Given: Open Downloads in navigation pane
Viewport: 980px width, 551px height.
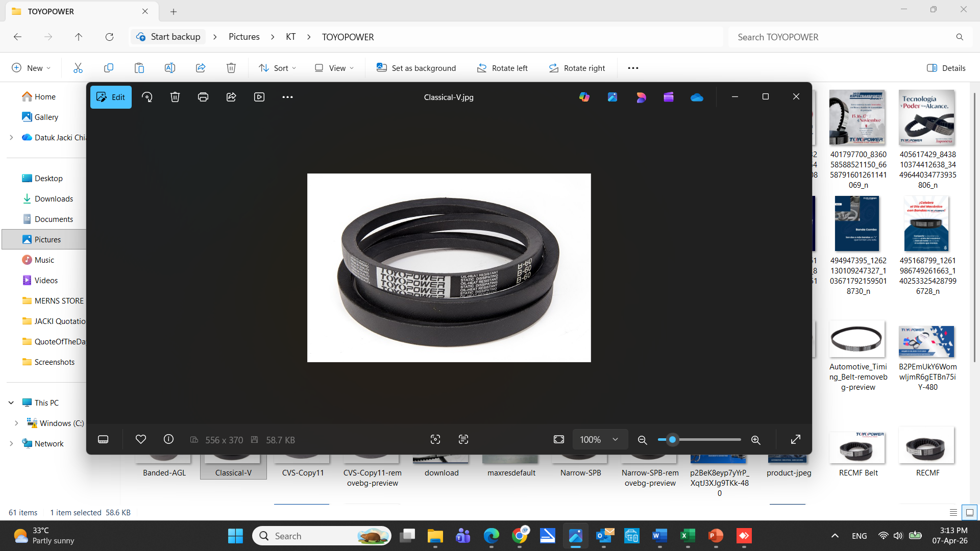Looking at the screenshot, I should [54, 198].
